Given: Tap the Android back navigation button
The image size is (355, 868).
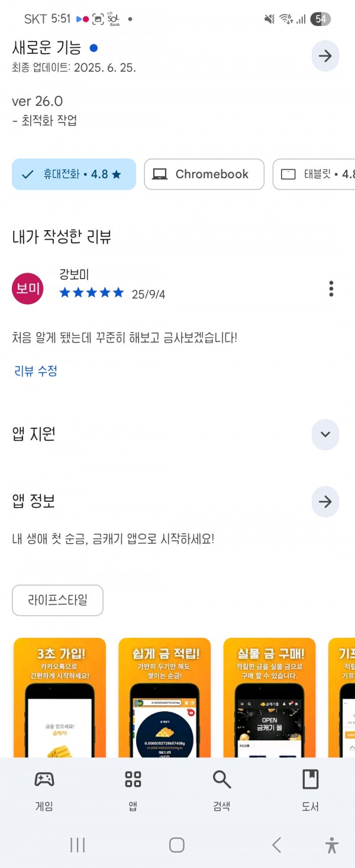Looking at the screenshot, I should click(276, 845).
